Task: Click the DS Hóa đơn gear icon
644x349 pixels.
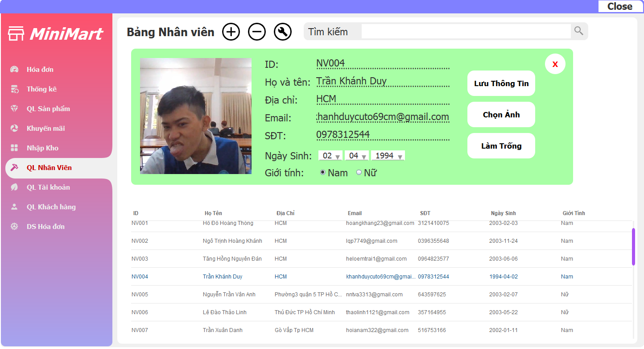Action: tap(15, 227)
